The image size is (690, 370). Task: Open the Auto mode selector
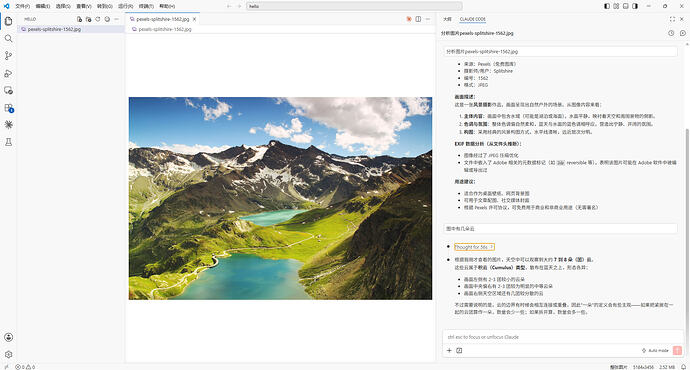pos(655,351)
